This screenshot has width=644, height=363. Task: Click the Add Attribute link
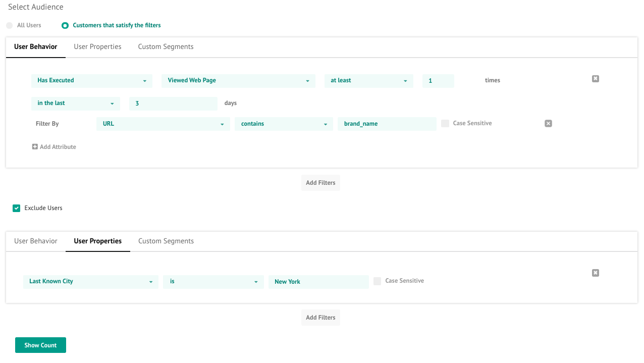(x=54, y=147)
